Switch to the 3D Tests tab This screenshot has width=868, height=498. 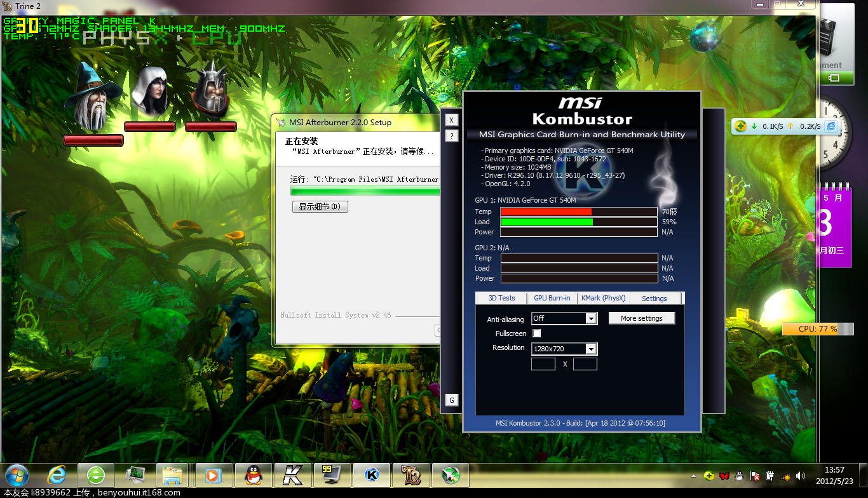[x=501, y=298]
